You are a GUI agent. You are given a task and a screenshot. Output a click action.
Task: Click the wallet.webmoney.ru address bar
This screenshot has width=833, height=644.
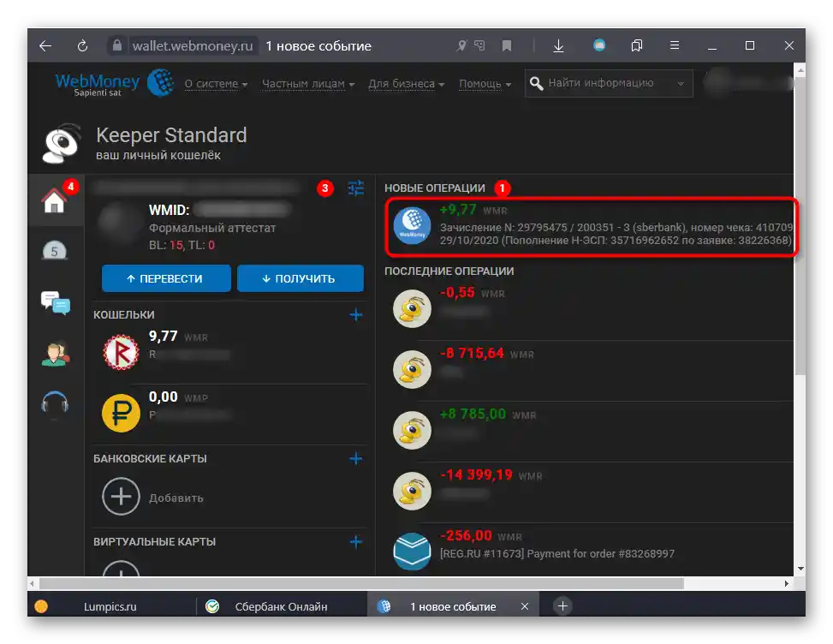pos(193,46)
